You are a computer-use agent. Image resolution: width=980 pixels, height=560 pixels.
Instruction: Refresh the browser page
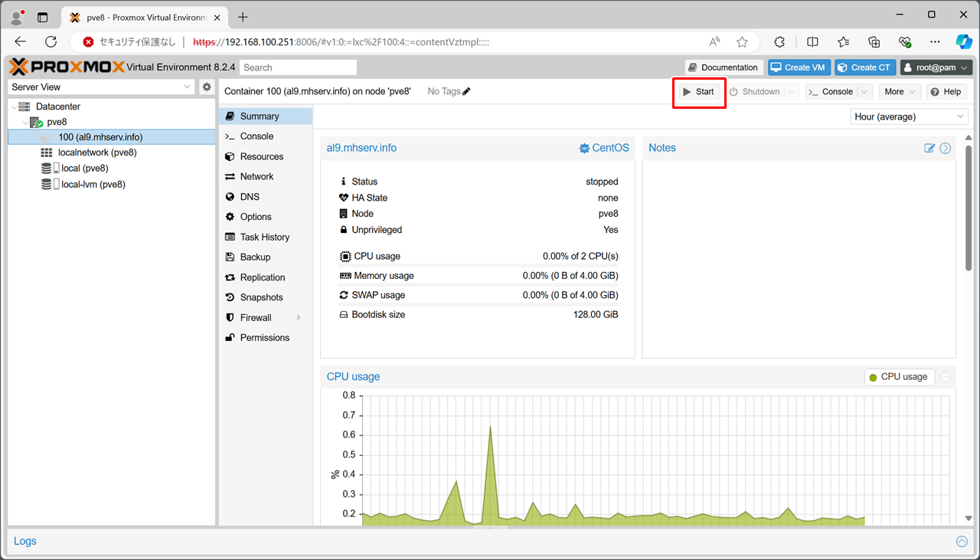[51, 42]
